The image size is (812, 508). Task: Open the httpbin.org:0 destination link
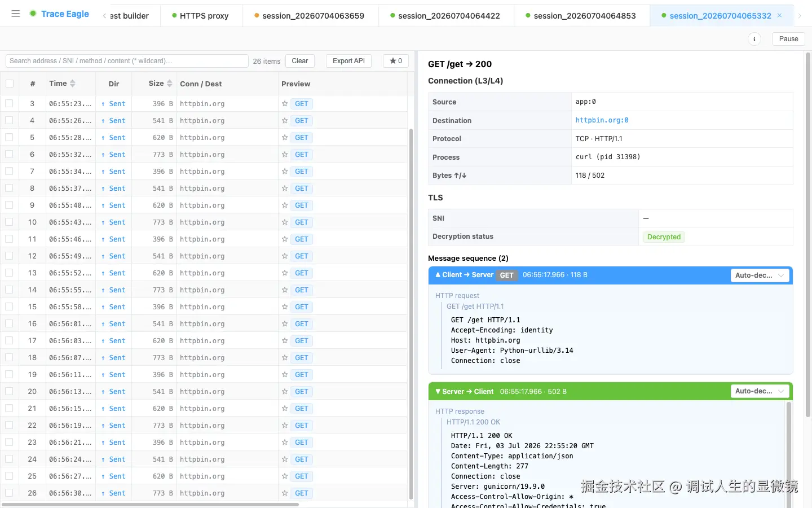602,120
